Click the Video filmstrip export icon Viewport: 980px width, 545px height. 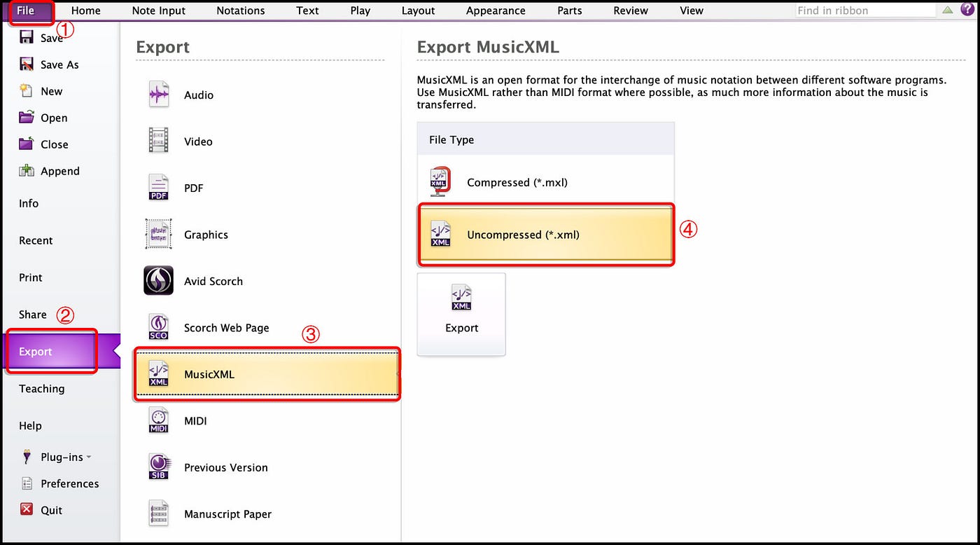tap(159, 141)
